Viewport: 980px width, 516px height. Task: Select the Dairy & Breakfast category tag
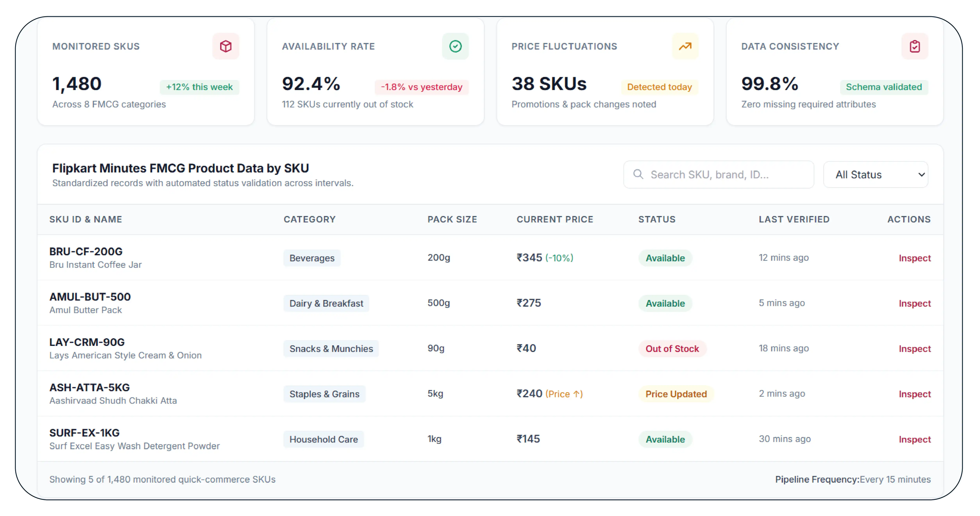pyautogui.click(x=326, y=303)
